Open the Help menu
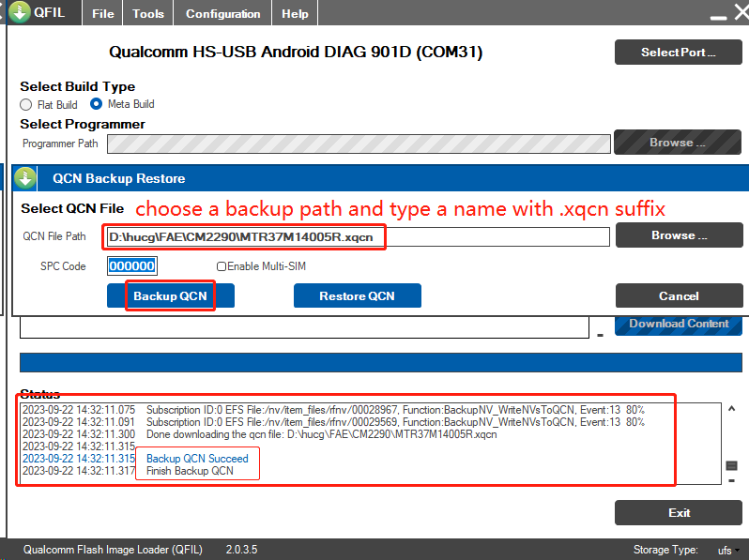 point(295,13)
